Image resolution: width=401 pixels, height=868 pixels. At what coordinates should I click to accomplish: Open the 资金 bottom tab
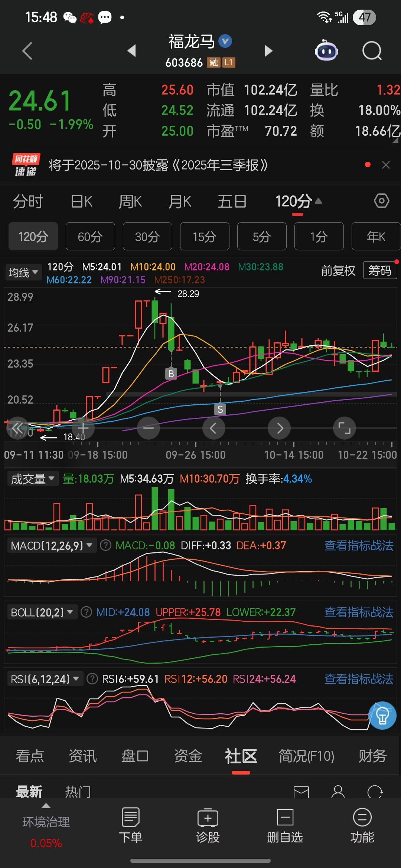click(x=188, y=756)
